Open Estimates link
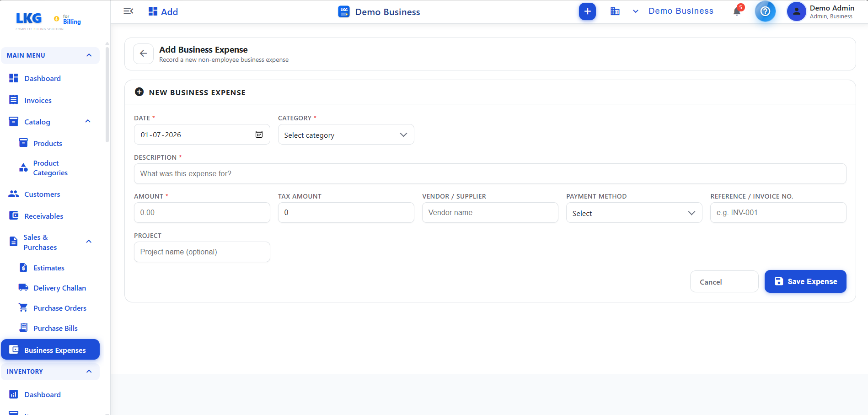Image resolution: width=868 pixels, height=415 pixels. pos(49,268)
